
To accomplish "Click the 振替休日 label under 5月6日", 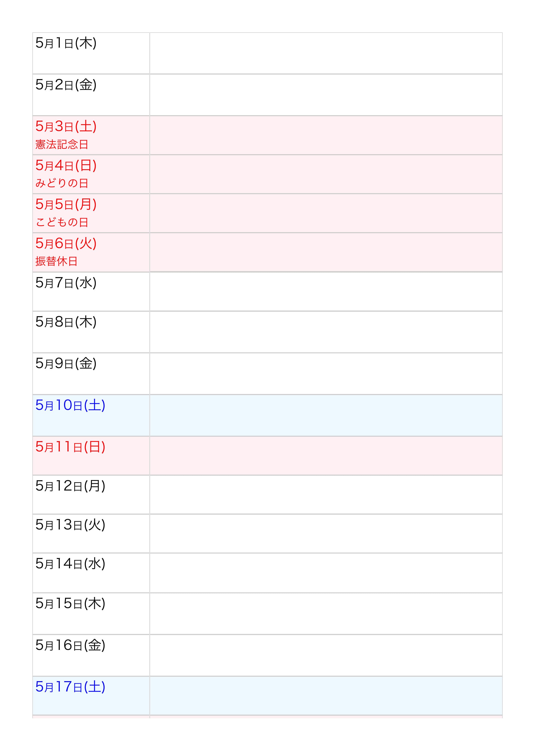I will tap(56, 261).
